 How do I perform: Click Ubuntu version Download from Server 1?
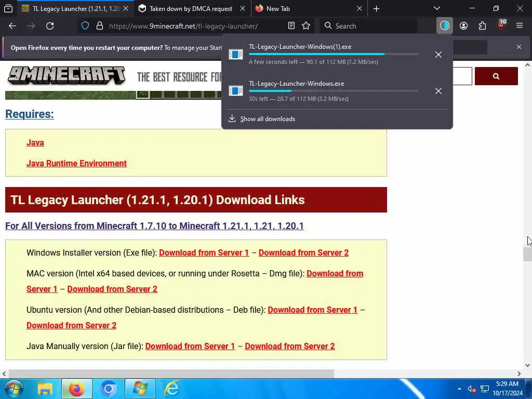point(312,310)
